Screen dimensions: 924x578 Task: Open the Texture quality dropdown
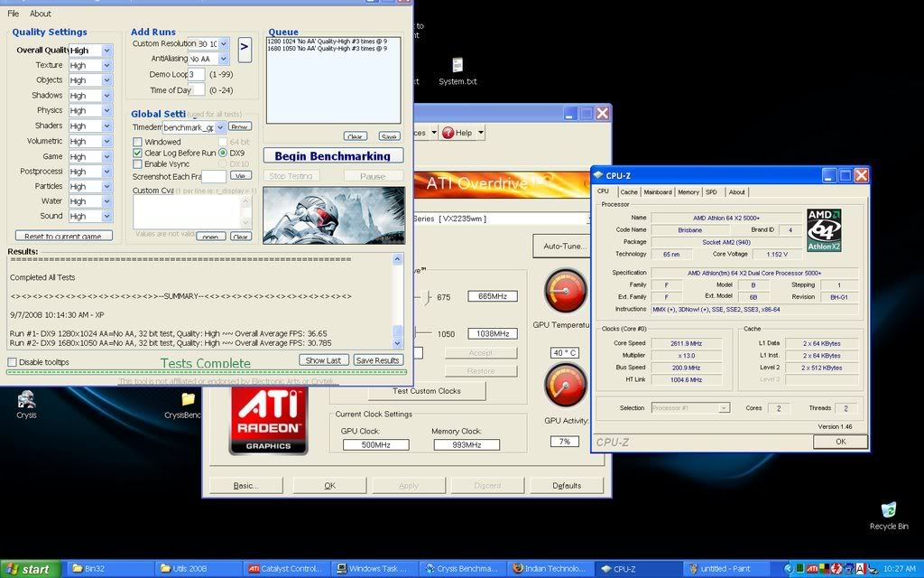point(106,65)
